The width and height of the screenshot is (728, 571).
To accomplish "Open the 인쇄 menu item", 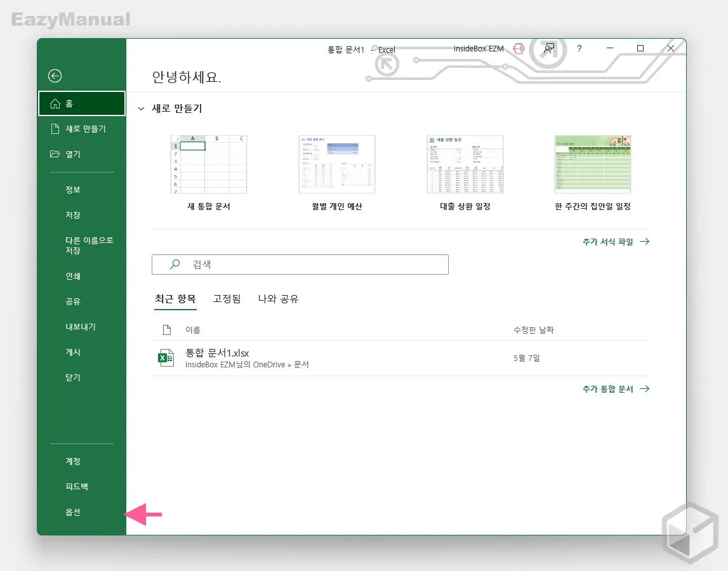I will point(72,276).
